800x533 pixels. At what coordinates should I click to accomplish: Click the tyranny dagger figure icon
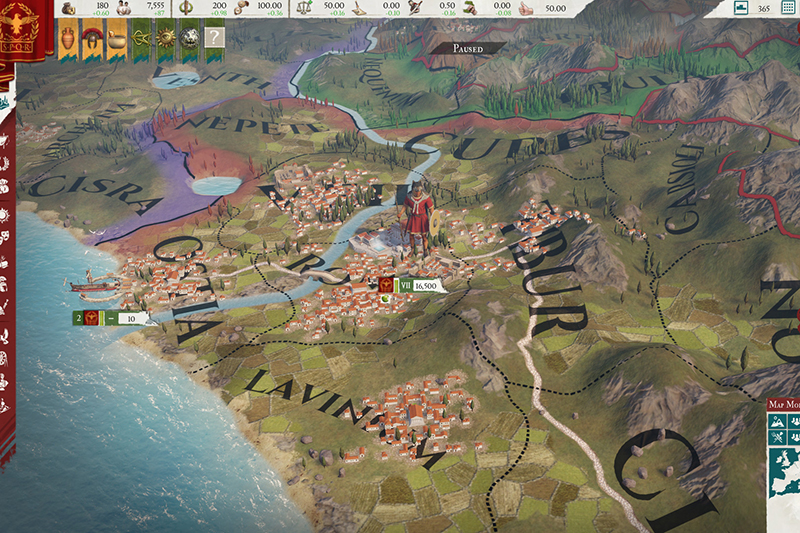415,8
